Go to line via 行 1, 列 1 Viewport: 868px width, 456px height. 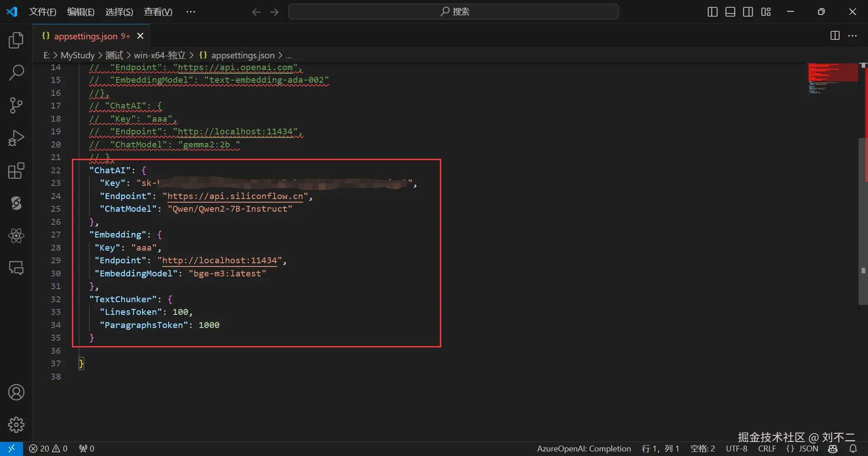(x=660, y=448)
